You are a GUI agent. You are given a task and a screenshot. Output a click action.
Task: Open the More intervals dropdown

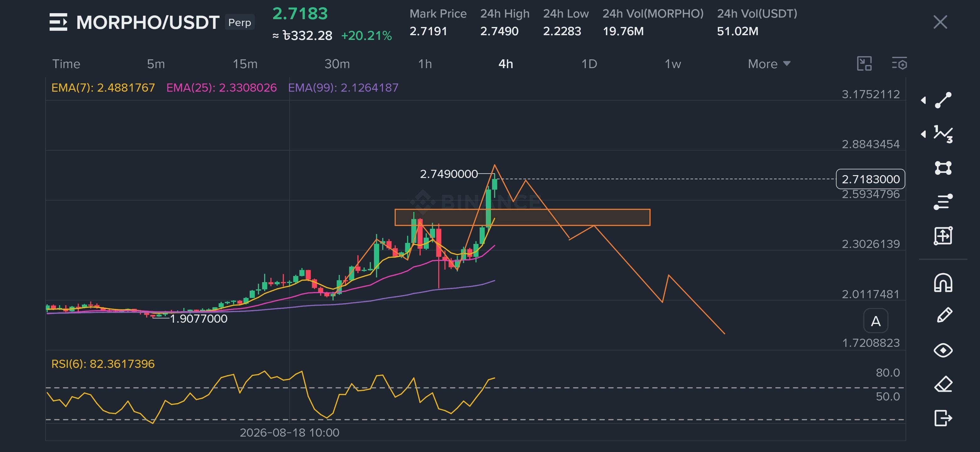click(769, 64)
